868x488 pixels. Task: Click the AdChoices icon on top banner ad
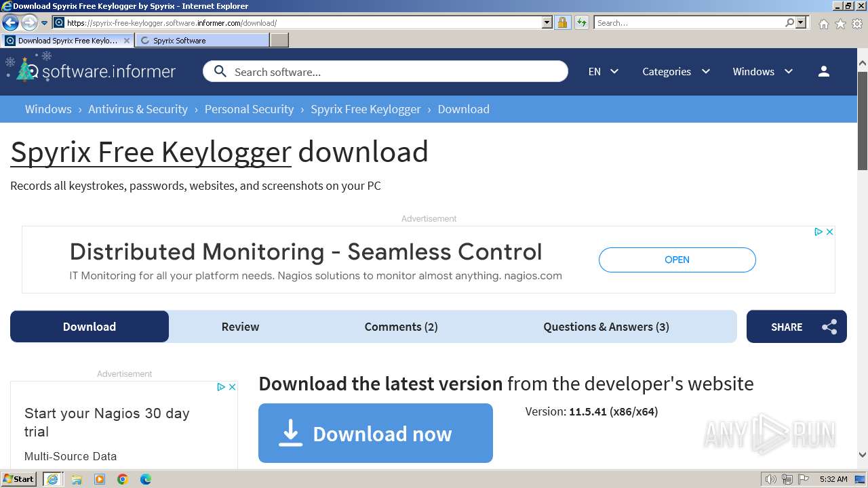tap(818, 232)
